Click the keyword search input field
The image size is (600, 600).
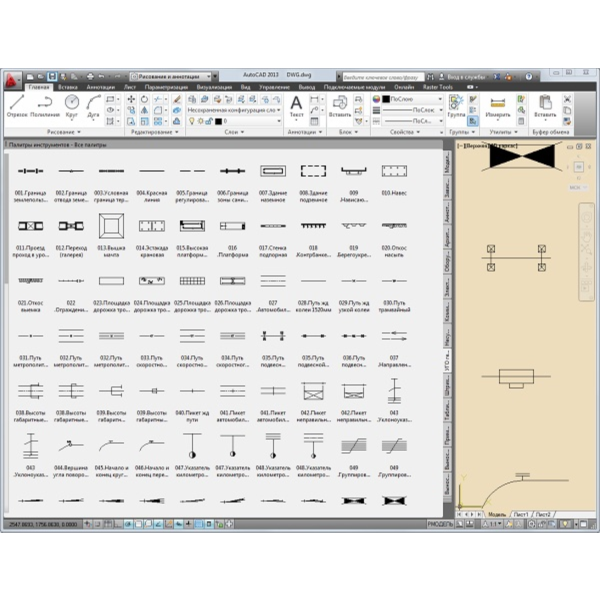(x=383, y=77)
